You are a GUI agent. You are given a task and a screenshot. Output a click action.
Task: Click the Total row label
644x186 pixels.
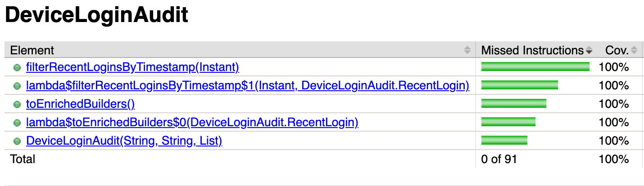(23, 159)
